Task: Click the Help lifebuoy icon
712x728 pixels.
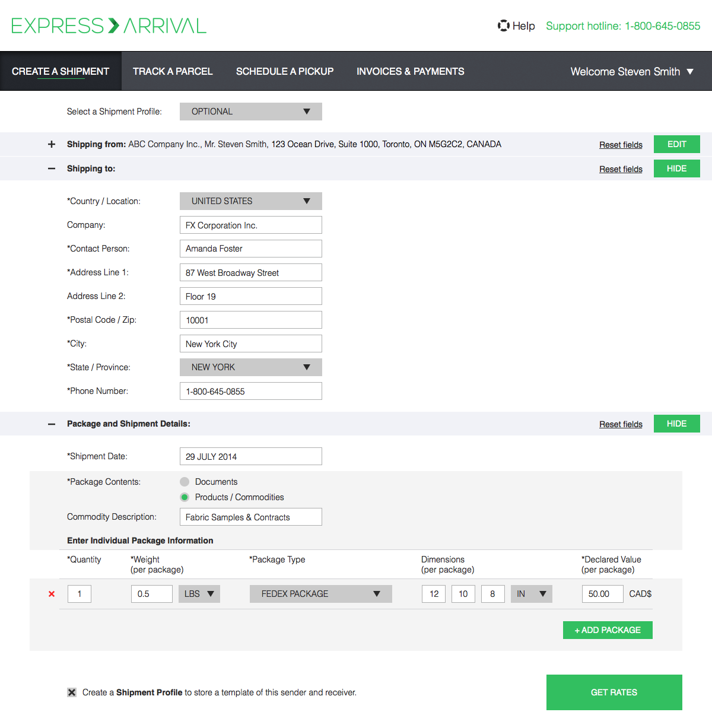Action: 503,26
